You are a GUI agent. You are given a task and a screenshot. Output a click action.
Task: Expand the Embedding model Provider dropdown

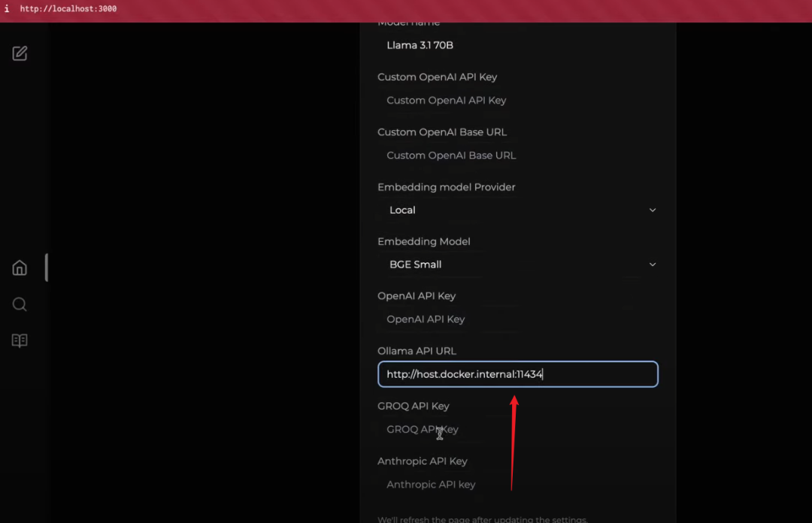517,210
